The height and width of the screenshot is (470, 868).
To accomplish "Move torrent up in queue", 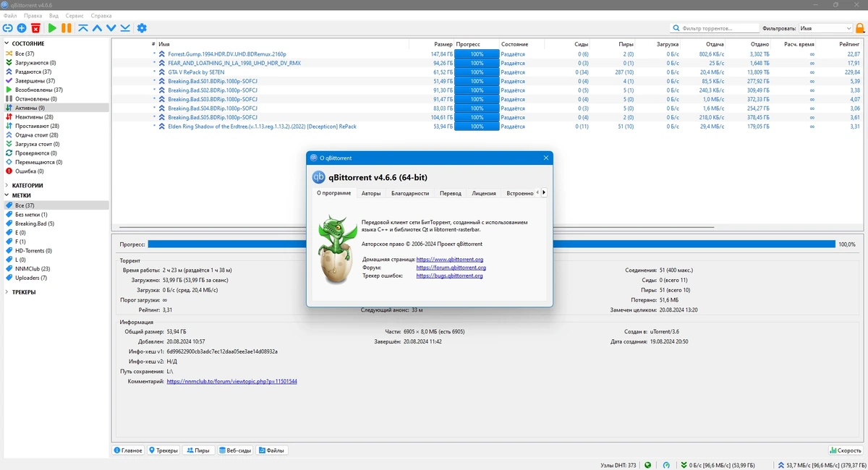I will pyautogui.click(x=97, y=28).
